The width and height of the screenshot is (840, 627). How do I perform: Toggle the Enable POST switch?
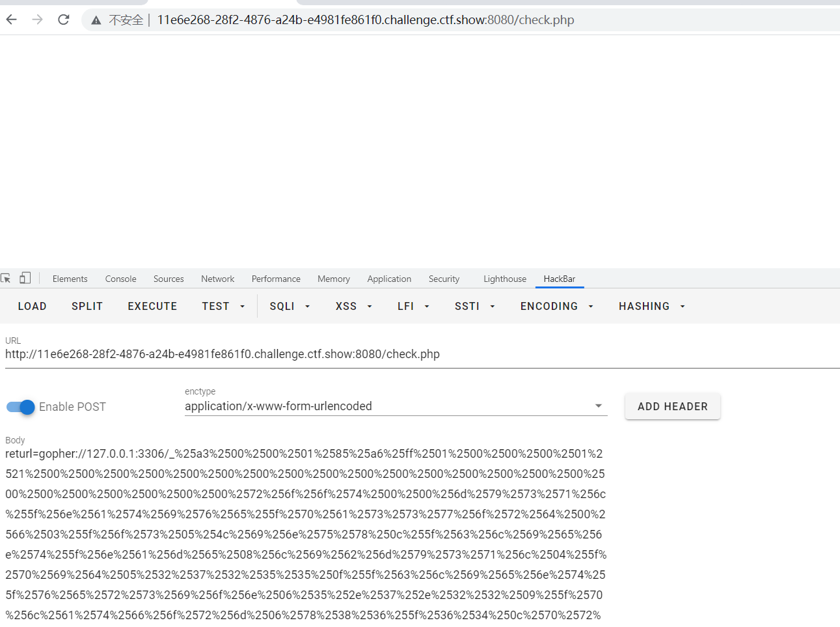20,407
